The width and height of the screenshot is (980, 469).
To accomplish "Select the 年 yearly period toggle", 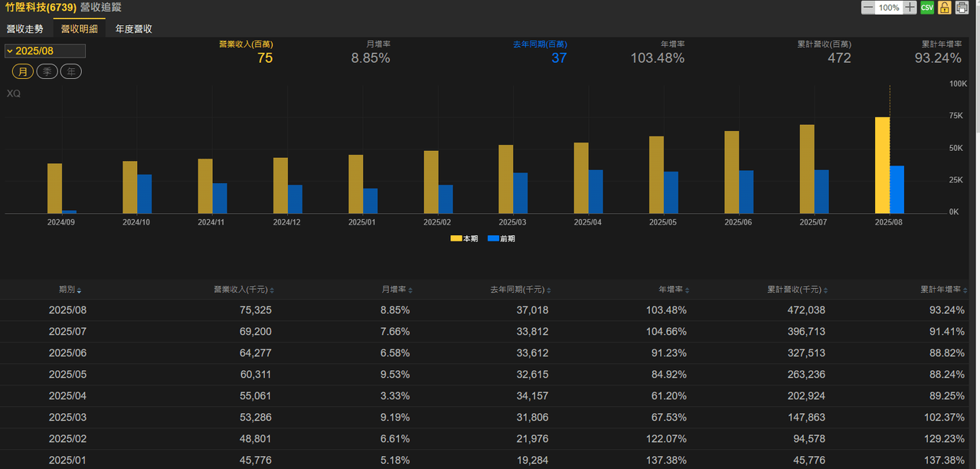I will (71, 71).
